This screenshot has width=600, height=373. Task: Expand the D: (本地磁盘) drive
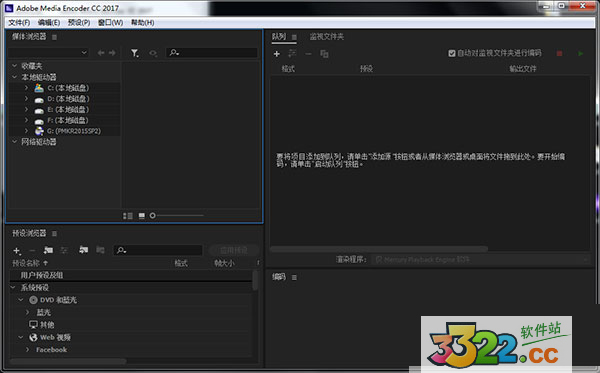click(x=26, y=98)
